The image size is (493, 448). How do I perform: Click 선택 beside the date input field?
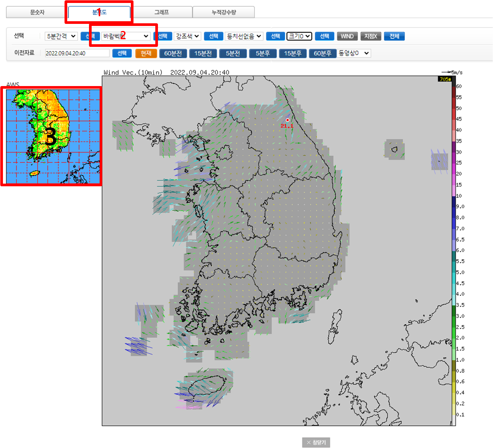(122, 53)
